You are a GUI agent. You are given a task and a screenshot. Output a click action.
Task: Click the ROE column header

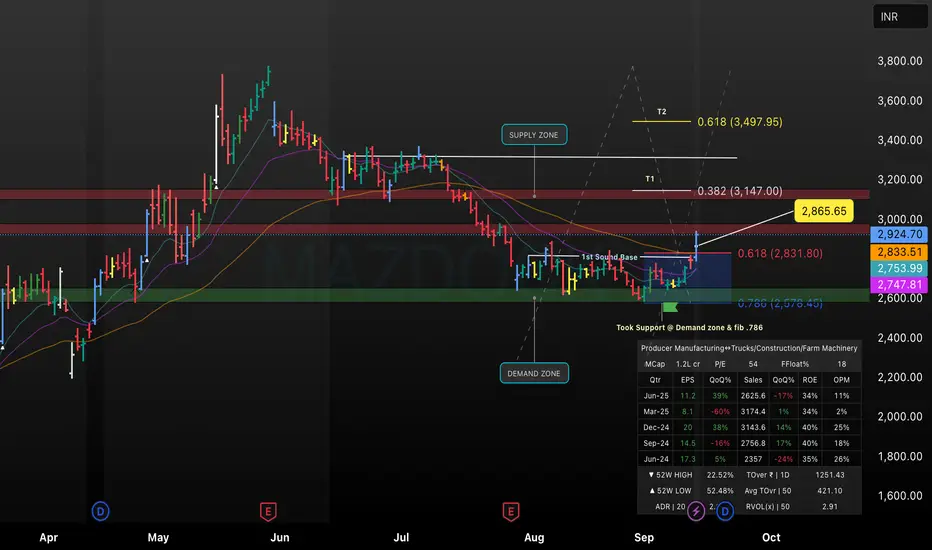[x=810, y=380]
